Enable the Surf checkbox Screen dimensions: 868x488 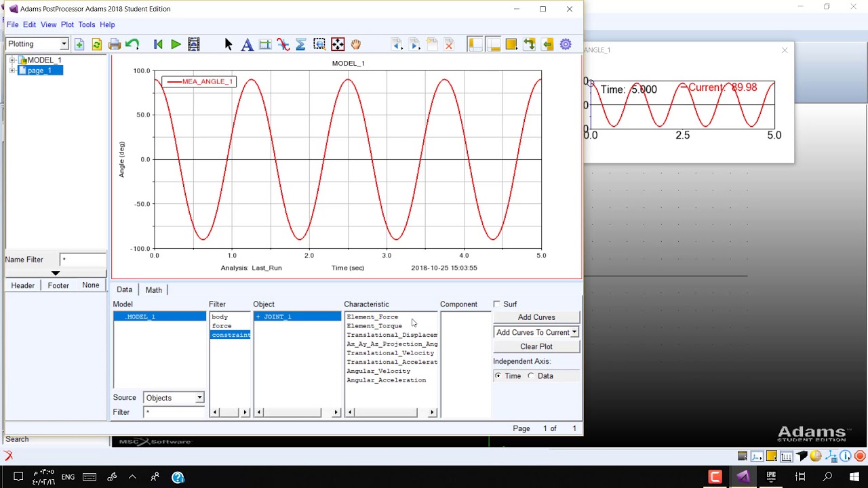click(497, 304)
